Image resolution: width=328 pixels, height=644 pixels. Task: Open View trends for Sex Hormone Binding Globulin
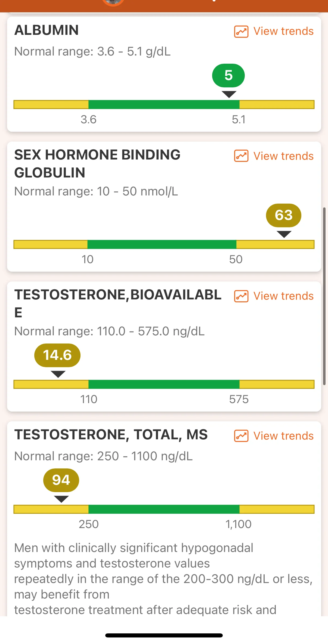pos(283,156)
